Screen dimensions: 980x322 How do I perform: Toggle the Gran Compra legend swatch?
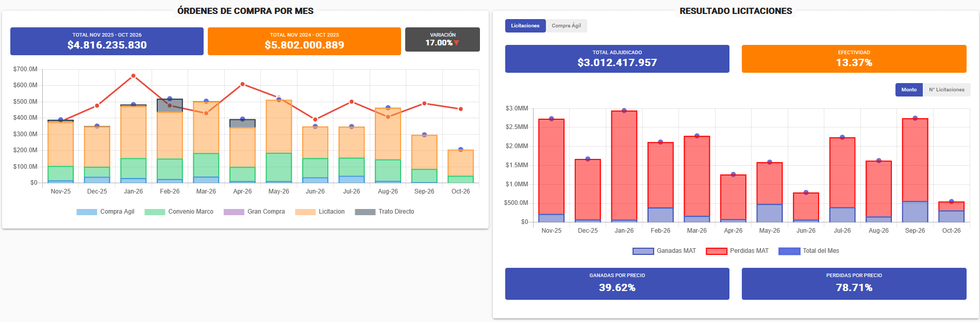tap(234, 212)
